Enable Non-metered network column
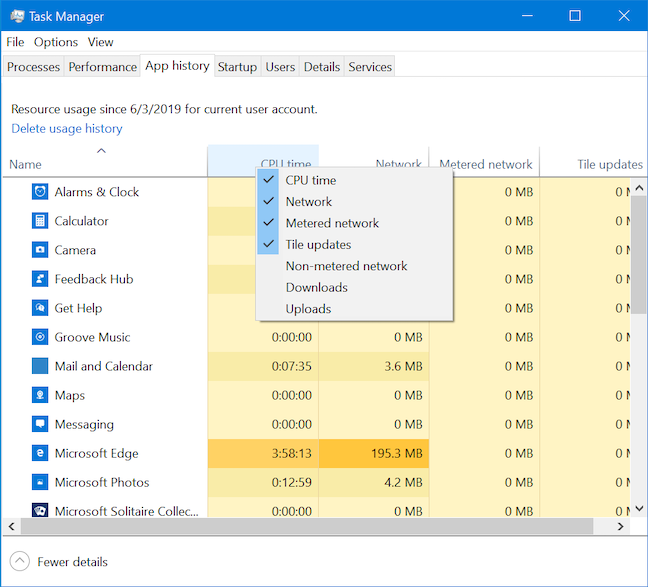Screen dimensions: 648x587 [355, 266]
